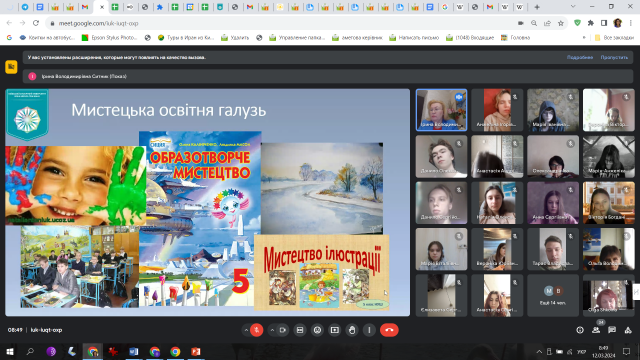Dismiss notification with Пропустить
Screen dimensions: 640x360
614,58
